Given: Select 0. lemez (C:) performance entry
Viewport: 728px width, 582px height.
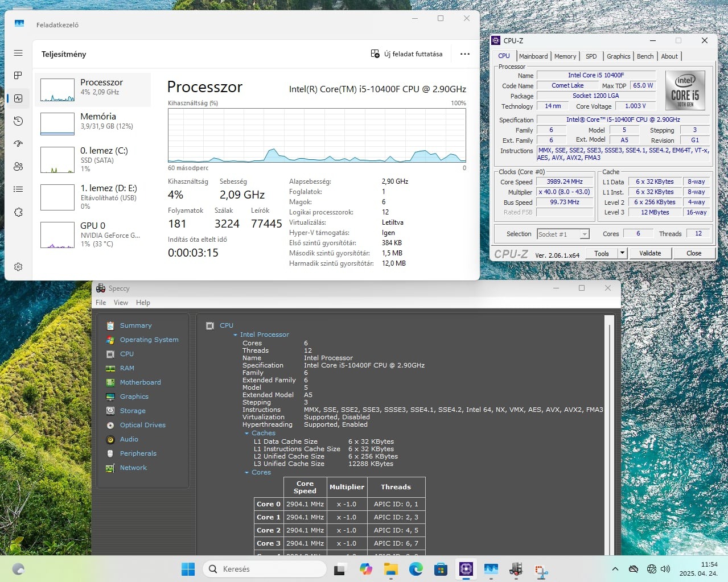Looking at the screenshot, I should click(x=93, y=160).
